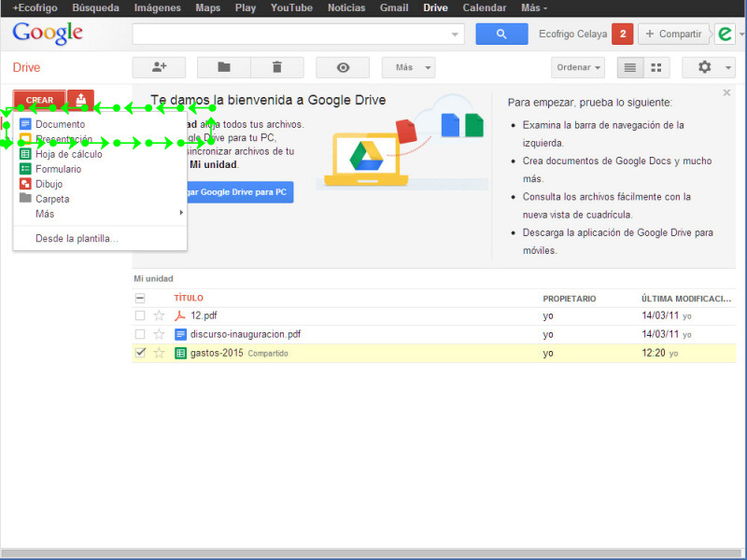Switch to grid view icon

point(656,67)
